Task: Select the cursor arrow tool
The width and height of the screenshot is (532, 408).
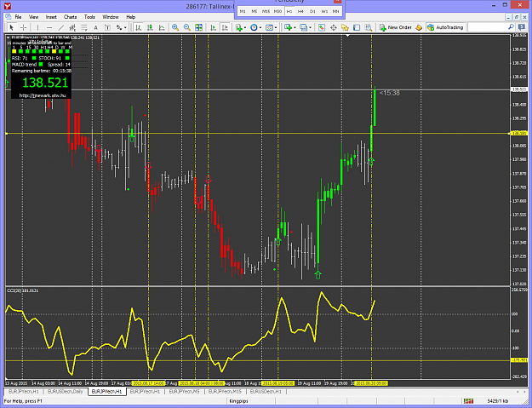Action: (x=11, y=27)
